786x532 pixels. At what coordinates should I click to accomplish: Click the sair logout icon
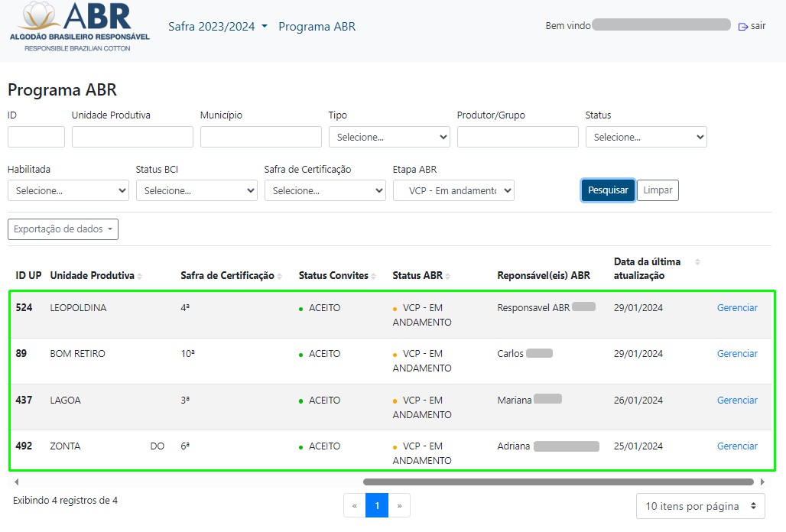[x=743, y=26]
